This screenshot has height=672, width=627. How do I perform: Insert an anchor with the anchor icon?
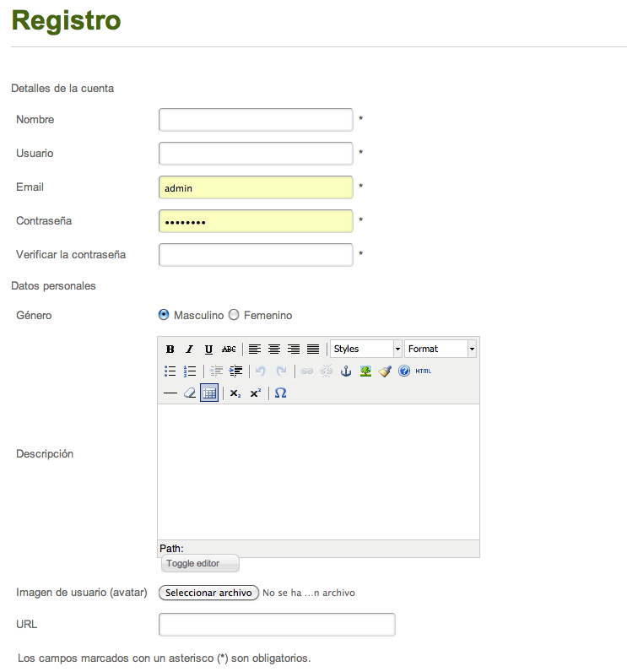coord(346,371)
